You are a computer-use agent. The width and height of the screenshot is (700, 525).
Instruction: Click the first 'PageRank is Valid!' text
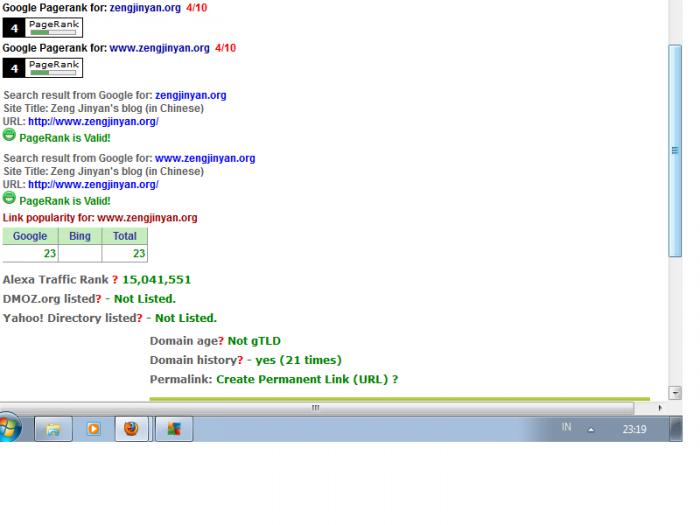65,138
